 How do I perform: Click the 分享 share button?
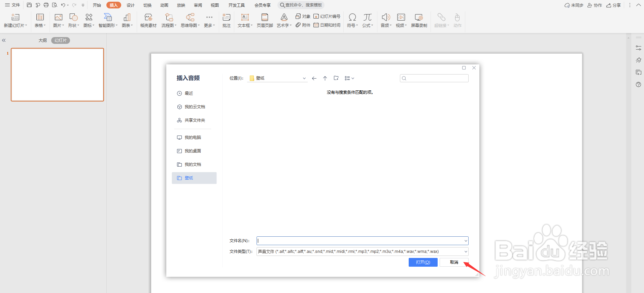pyautogui.click(x=613, y=5)
